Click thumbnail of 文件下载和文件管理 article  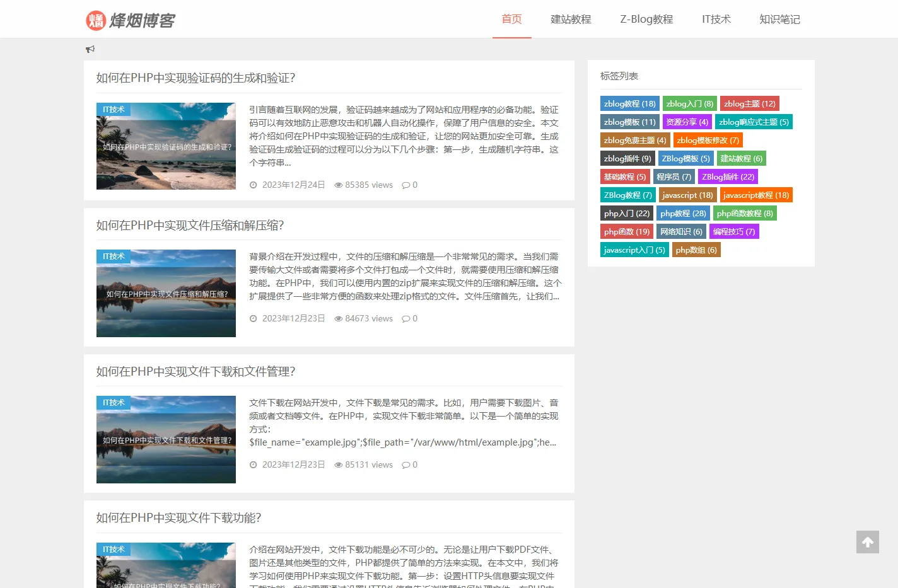click(x=166, y=439)
